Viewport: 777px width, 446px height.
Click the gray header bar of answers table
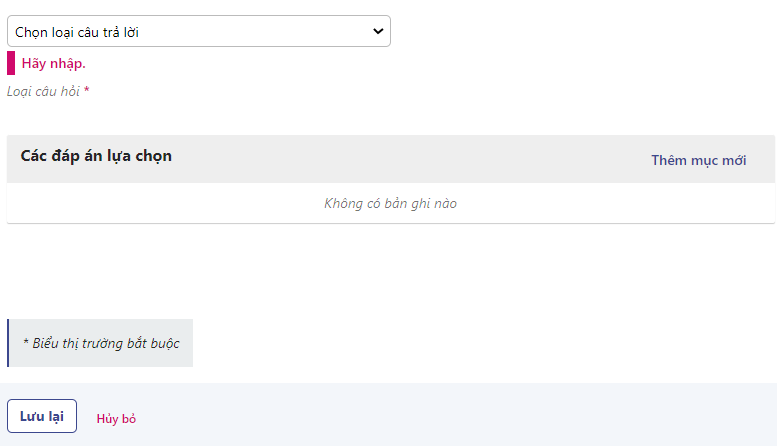pyautogui.click(x=400, y=158)
